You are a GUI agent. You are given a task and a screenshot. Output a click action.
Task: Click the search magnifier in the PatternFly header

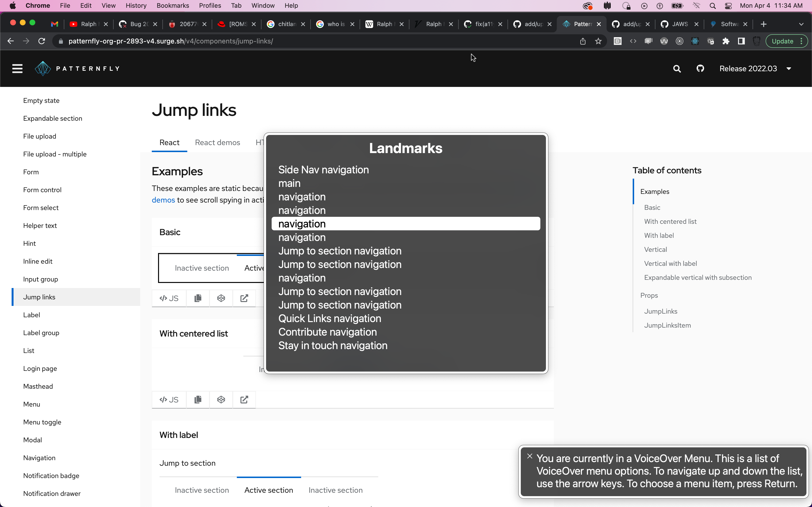677,69
